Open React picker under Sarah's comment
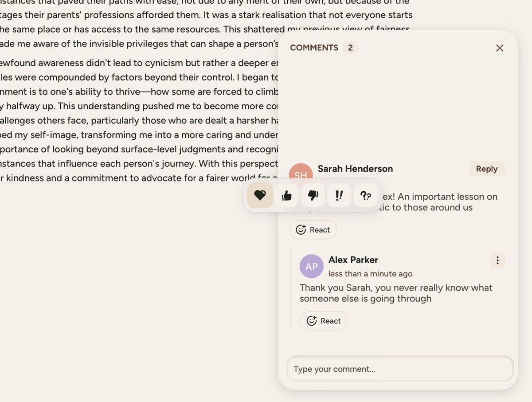The image size is (532, 402). tap(313, 230)
